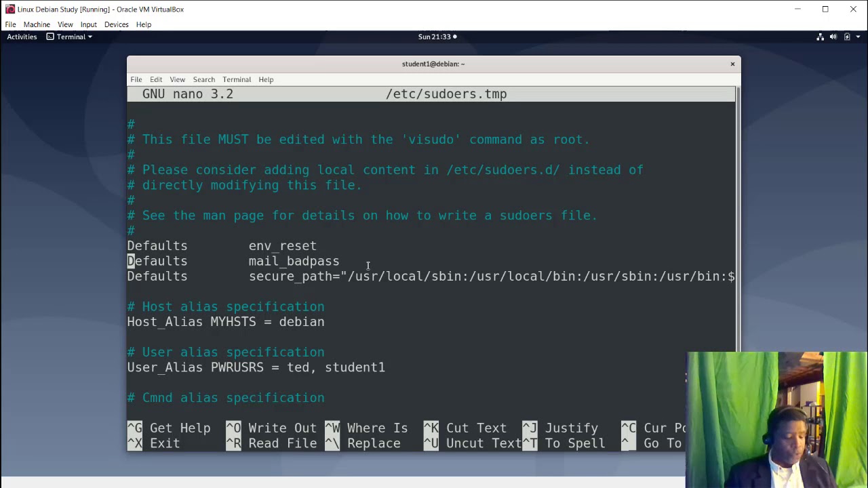
Task: Click the power icon in GNOME top bar
Action: click(x=847, y=37)
